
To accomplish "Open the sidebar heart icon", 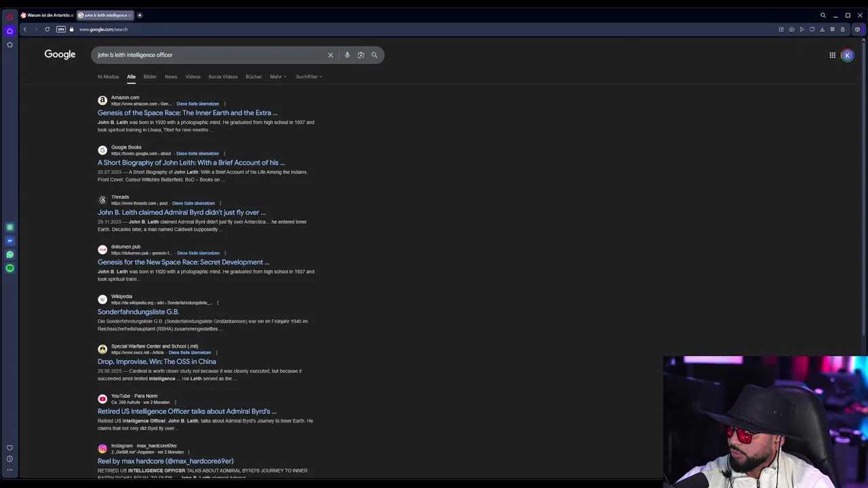I will point(9,448).
